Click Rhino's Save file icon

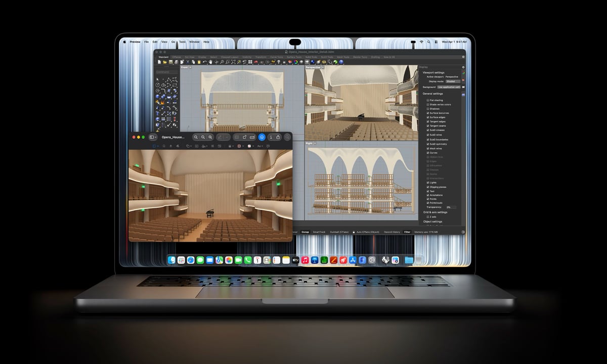click(170, 62)
